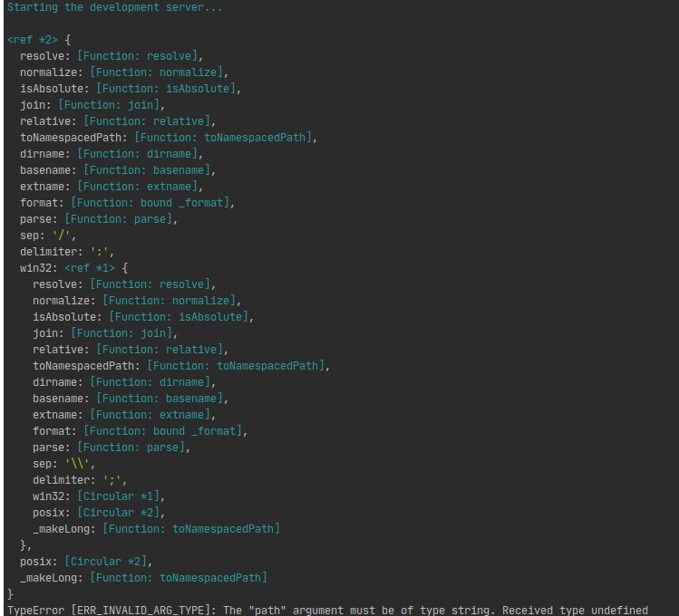Select 'normalize' line inside the win32 block
This screenshot has width=679, height=616.
(x=137, y=301)
